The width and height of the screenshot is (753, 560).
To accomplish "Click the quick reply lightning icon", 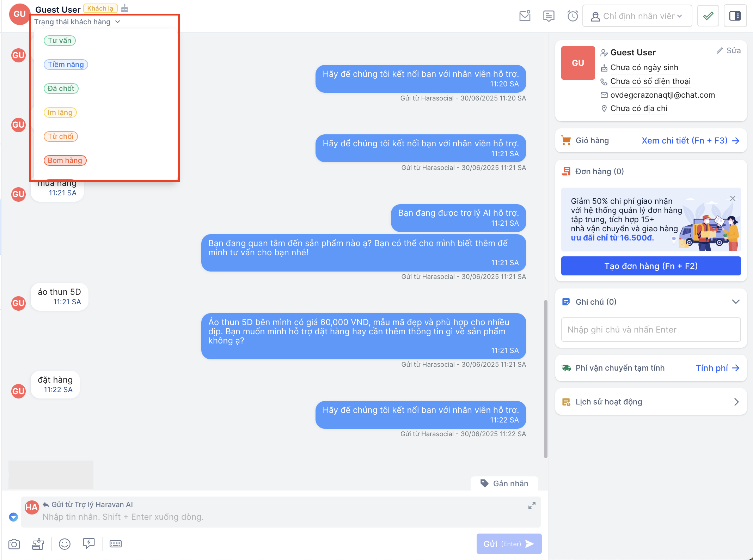I will 89,543.
